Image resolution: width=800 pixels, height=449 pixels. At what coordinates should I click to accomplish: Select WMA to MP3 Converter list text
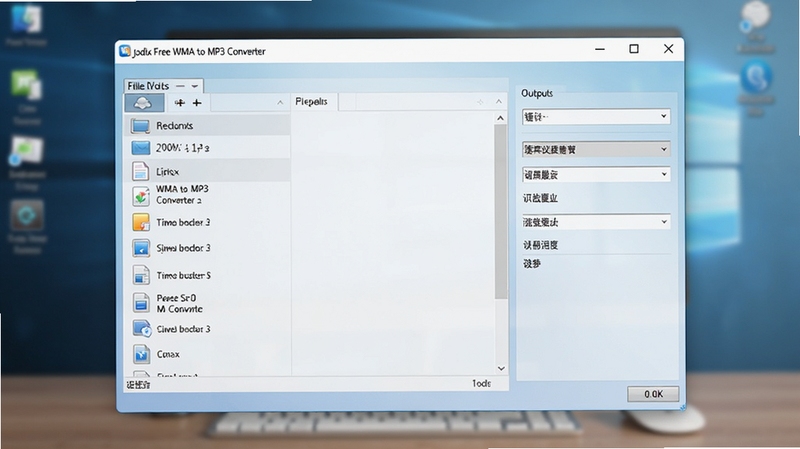pyautogui.click(x=182, y=194)
